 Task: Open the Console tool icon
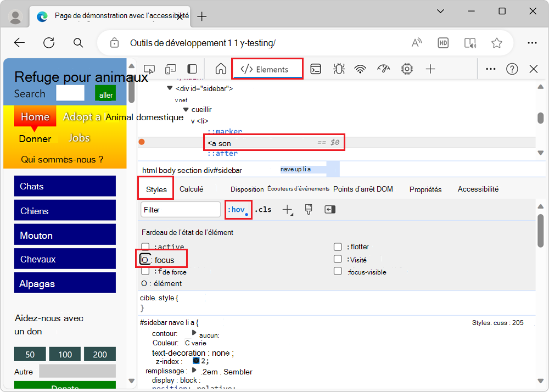[316, 69]
